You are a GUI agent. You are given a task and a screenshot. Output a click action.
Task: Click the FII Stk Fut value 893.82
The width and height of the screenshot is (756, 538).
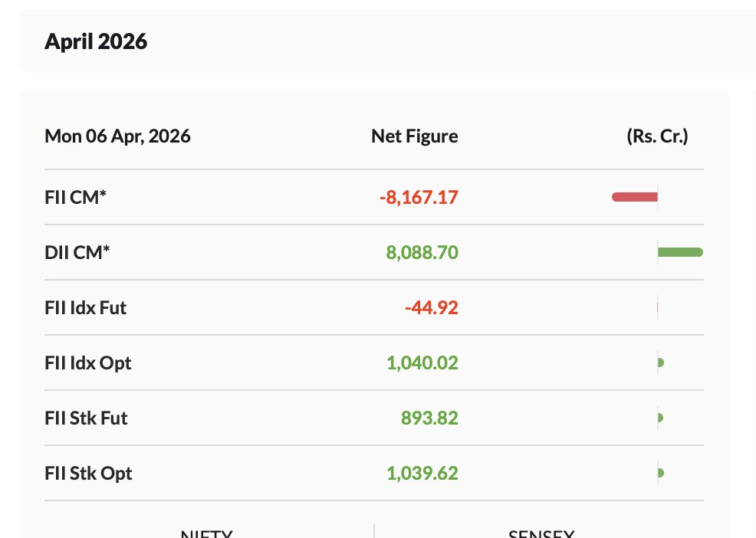click(429, 418)
